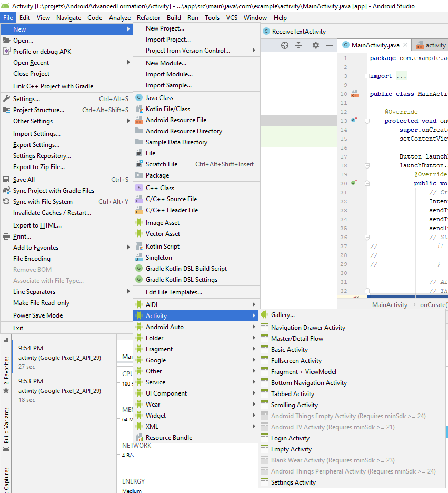
Task: Toggle Make File Read-only option
Action: pyautogui.click(x=41, y=303)
